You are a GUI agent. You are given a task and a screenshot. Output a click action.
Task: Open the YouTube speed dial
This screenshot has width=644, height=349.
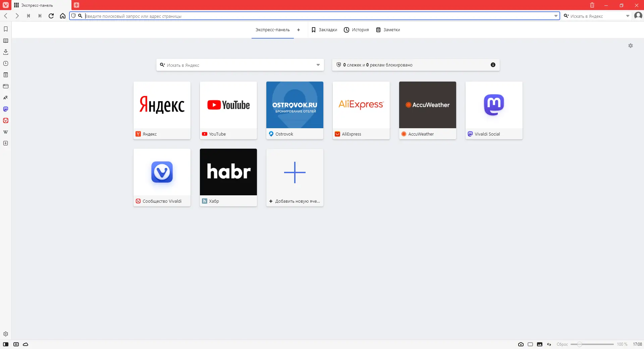[x=228, y=110]
